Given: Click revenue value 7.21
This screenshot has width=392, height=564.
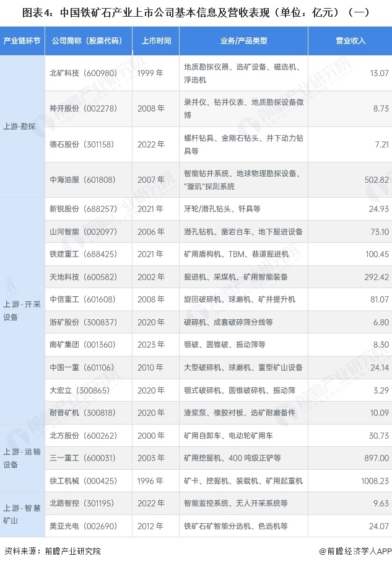Looking at the screenshot, I should [382, 144].
